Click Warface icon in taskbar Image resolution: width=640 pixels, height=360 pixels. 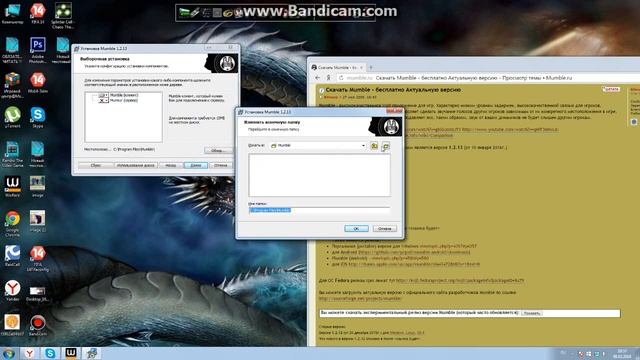coord(71,353)
